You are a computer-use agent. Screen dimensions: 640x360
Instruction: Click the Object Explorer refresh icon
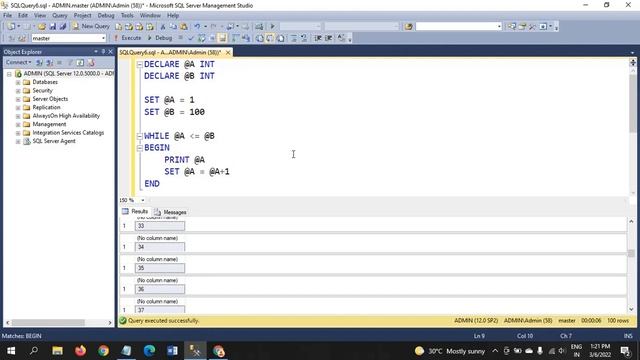click(80, 62)
